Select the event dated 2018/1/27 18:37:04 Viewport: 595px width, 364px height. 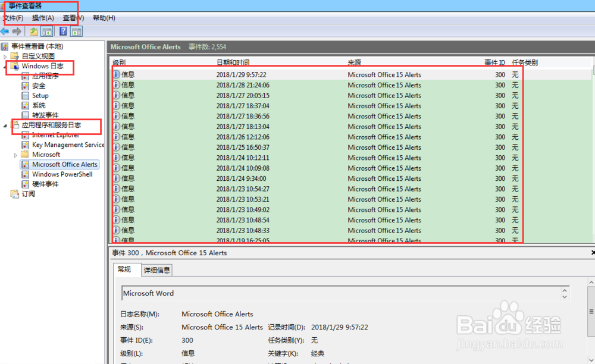[x=352, y=106]
